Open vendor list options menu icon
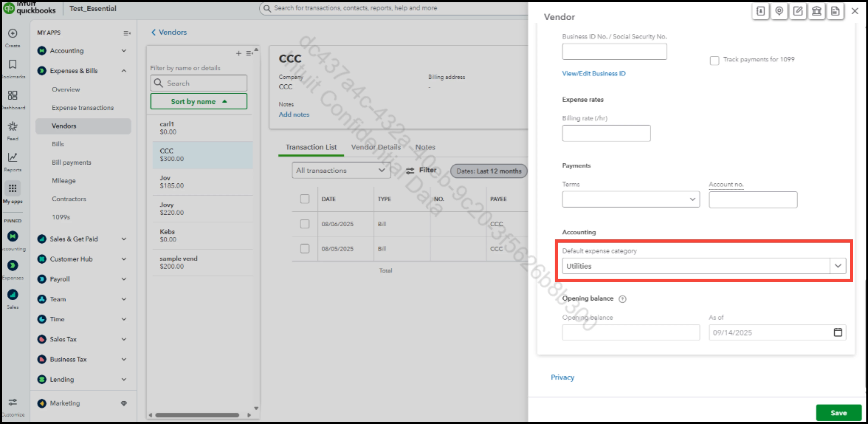 point(249,53)
